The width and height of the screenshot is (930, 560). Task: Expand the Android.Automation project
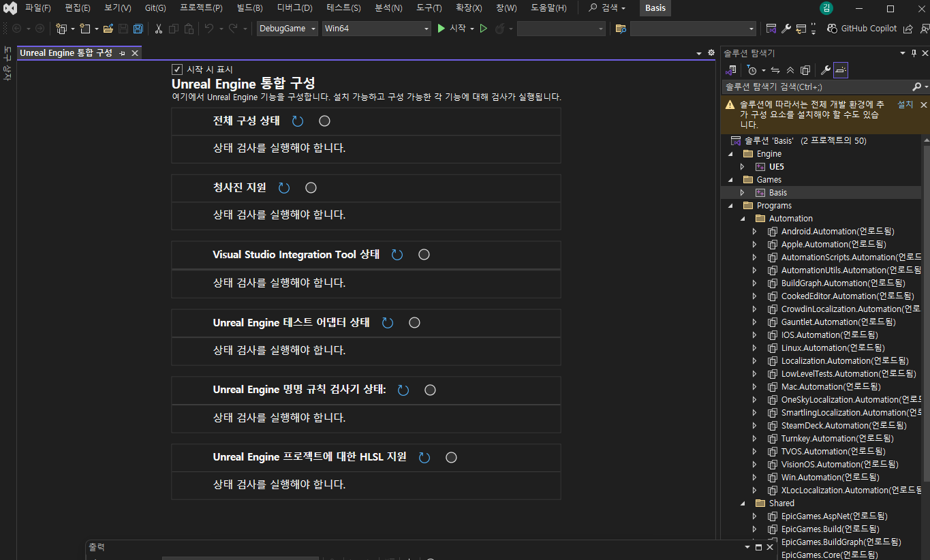tap(755, 232)
